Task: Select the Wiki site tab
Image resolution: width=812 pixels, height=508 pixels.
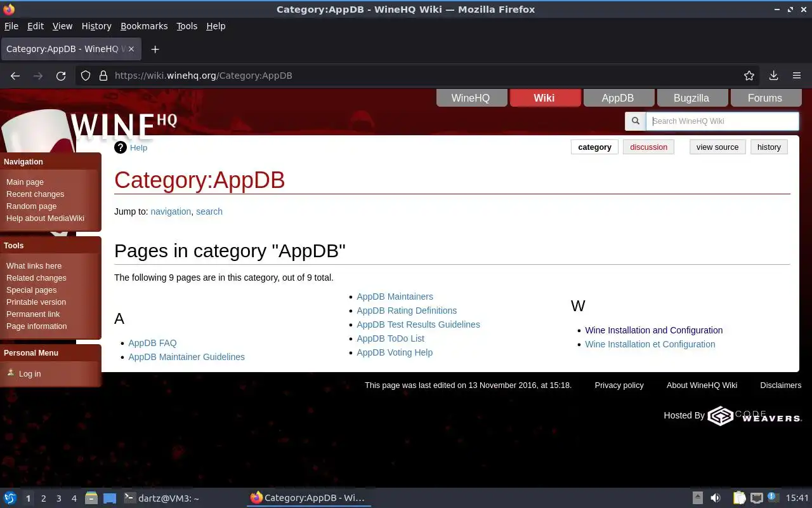Action: pos(544,98)
